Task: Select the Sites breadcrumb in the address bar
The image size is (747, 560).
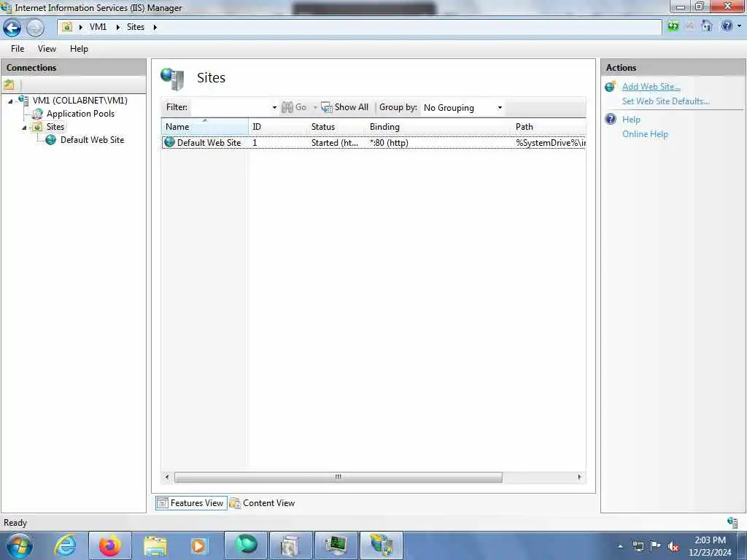Action: tap(135, 27)
